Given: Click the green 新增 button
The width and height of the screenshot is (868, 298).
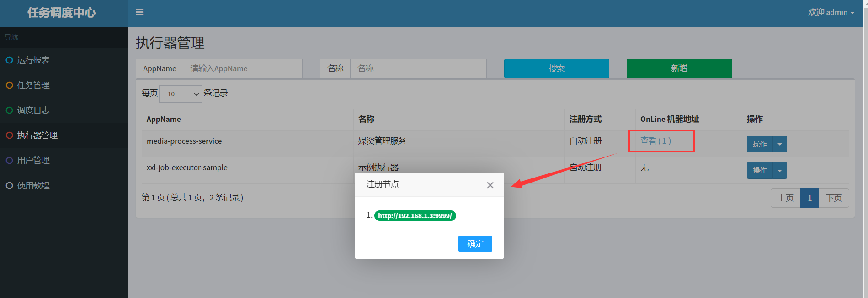Looking at the screenshot, I should [679, 68].
